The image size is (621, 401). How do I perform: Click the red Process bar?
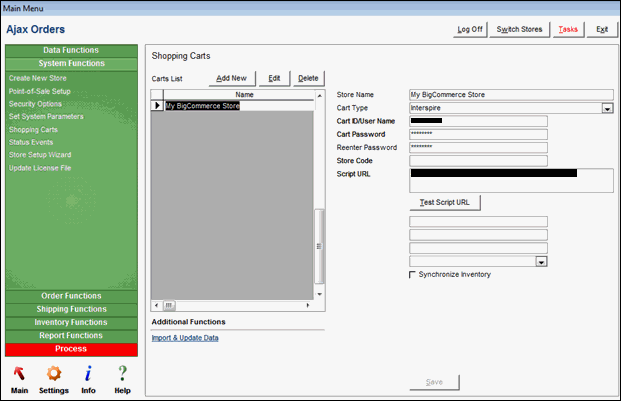coord(71,349)
